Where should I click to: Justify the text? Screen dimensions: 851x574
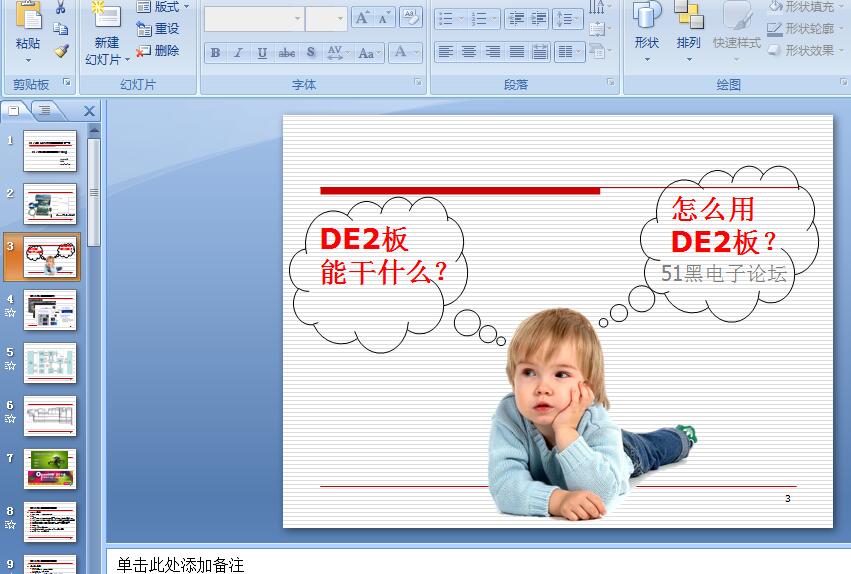(516, 52)
